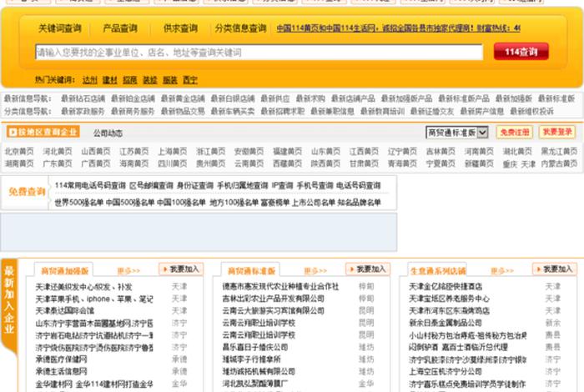Open 内蒙古黄页 region link

pyautogui.click(x=559, y=163)
